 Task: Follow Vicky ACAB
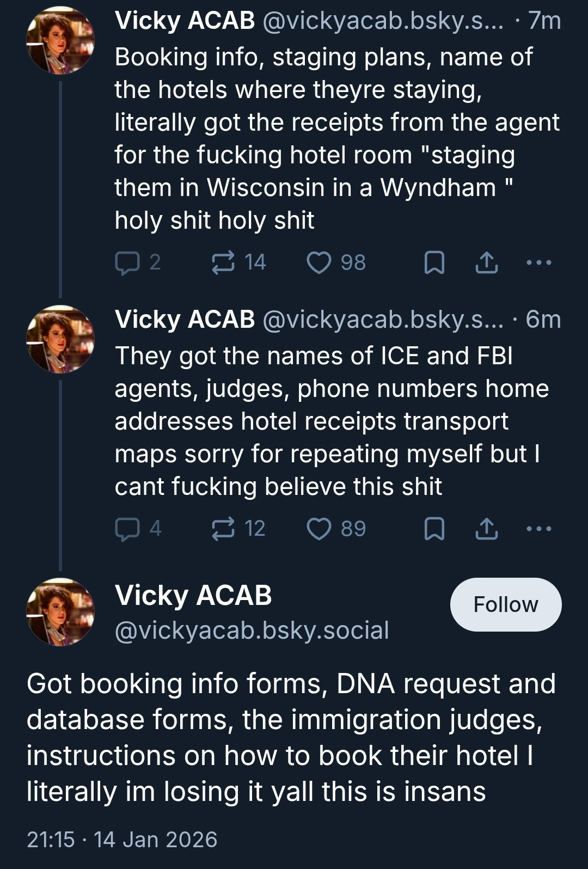coord(505,604)
